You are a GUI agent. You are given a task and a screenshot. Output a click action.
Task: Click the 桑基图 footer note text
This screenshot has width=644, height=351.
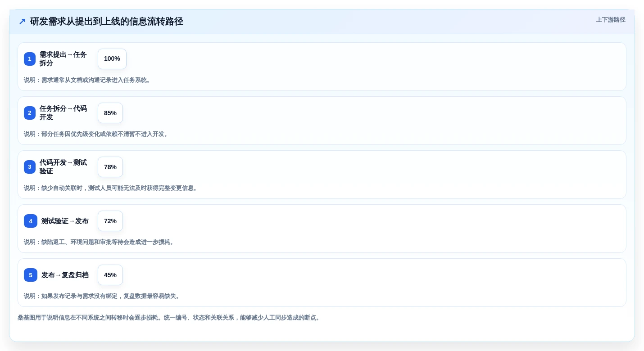170,318
